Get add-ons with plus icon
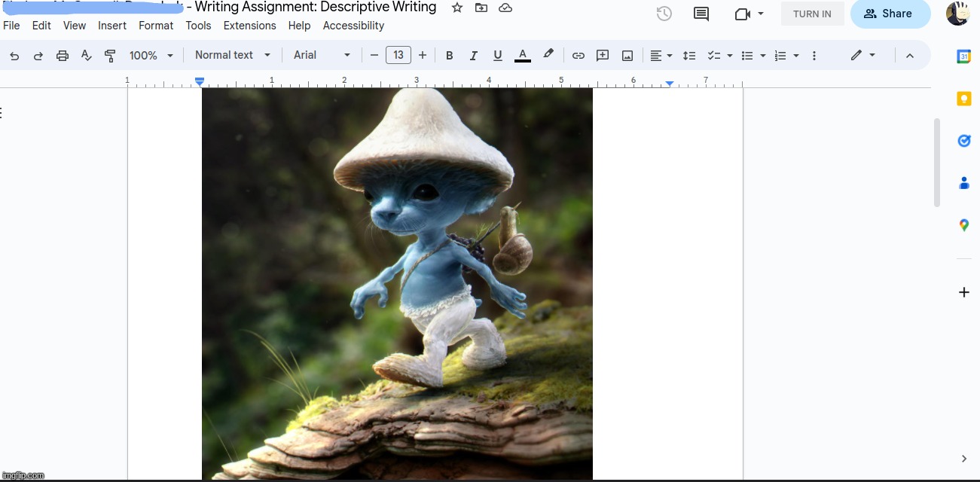Viewport: 980px width, 482px height. [x=963, y=292]
